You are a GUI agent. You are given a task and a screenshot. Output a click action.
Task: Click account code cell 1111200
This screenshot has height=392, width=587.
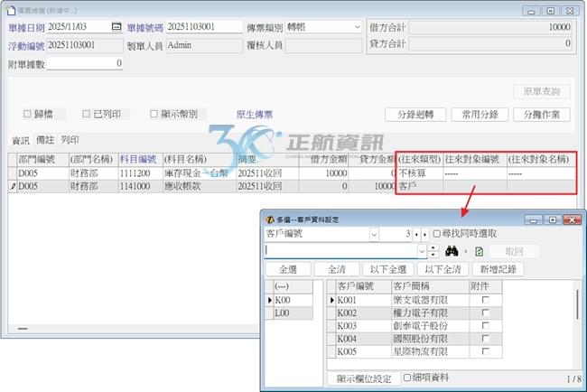(x=140, y=173)
